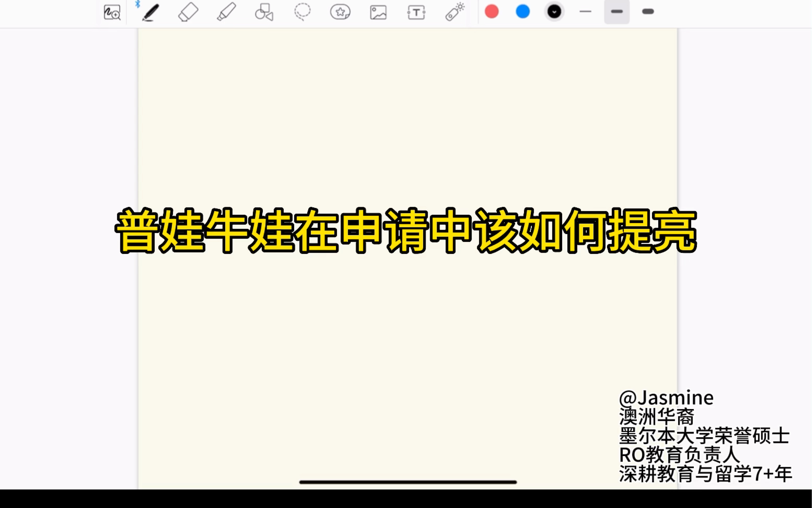Click the @Jasmine watermark text

pyautogui.click(x=666, y=398)
